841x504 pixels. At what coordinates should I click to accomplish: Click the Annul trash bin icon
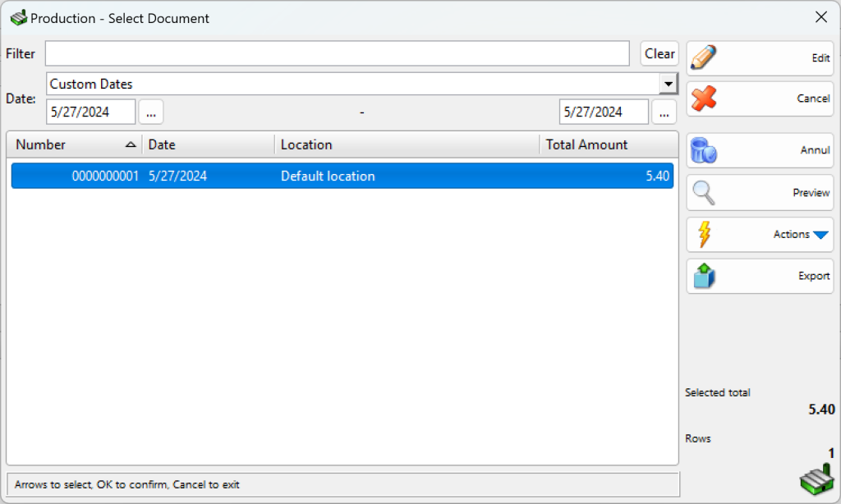coord(704,150)
